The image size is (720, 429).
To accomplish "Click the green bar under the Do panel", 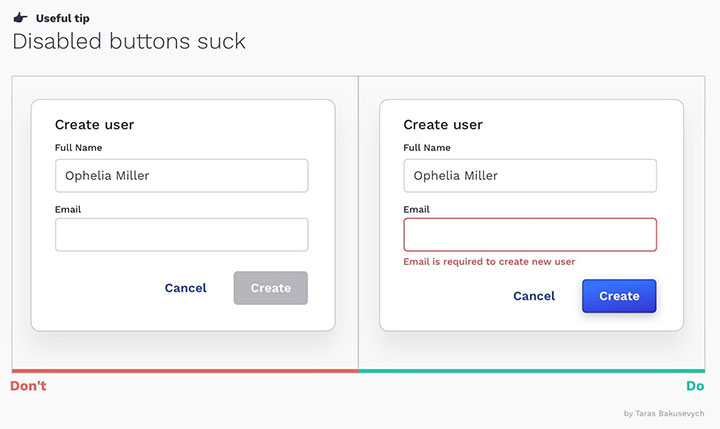I will (532, 371).
